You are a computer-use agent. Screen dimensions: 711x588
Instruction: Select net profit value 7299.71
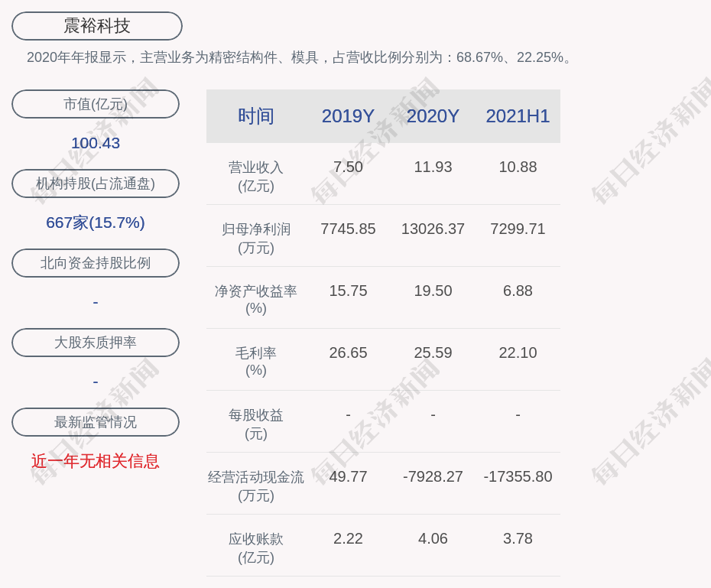click(x=518, y=229)
